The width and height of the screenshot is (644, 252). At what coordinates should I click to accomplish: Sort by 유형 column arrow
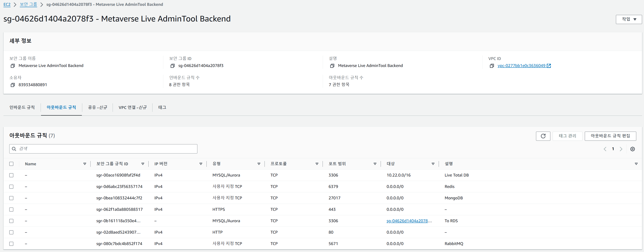coord(259,164)
